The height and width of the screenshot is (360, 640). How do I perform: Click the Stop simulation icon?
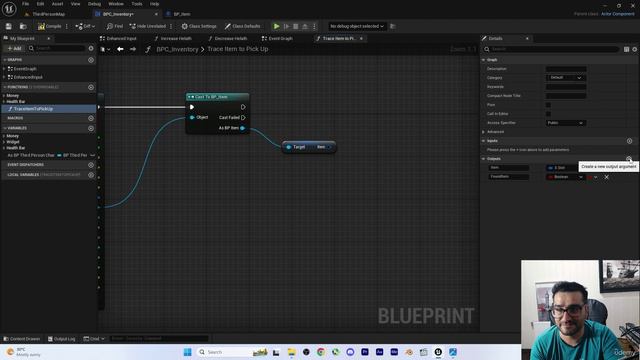click(296, 26)
